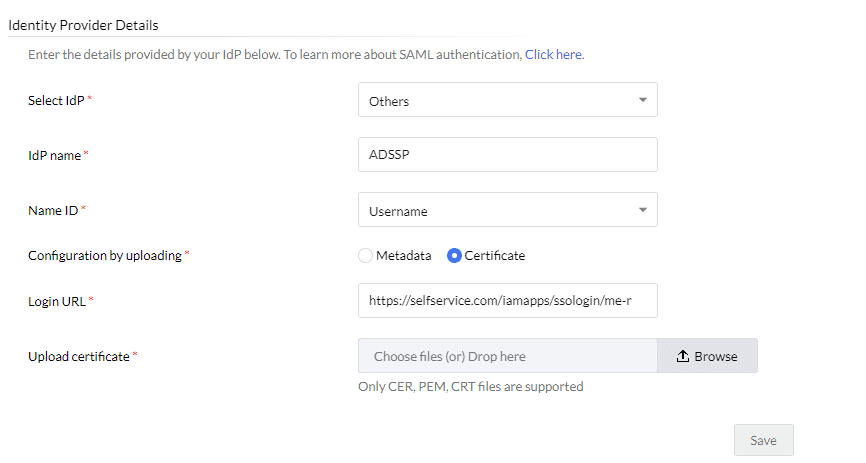Click the "Login URL" field label

57,300
